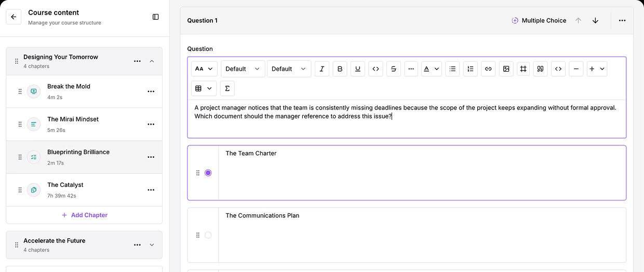Open options menu for The Mirai Mindset
644x272 pixels.
(151, 124)
